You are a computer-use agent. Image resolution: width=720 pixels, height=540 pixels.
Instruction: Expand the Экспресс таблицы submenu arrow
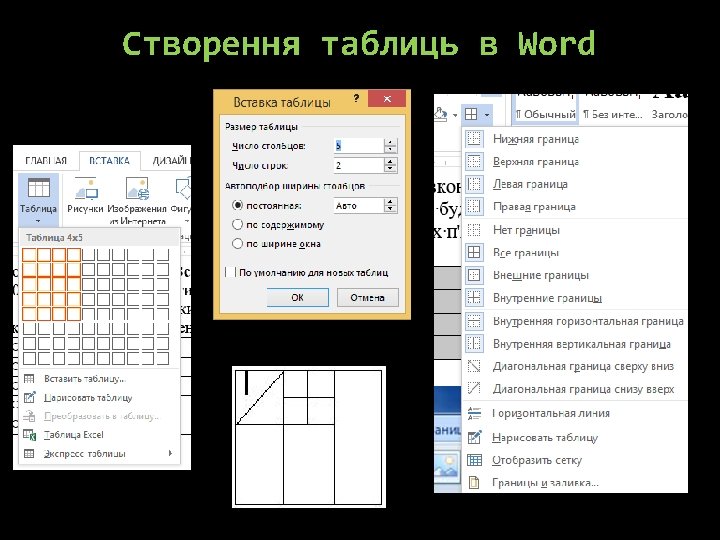click(170, 453)
